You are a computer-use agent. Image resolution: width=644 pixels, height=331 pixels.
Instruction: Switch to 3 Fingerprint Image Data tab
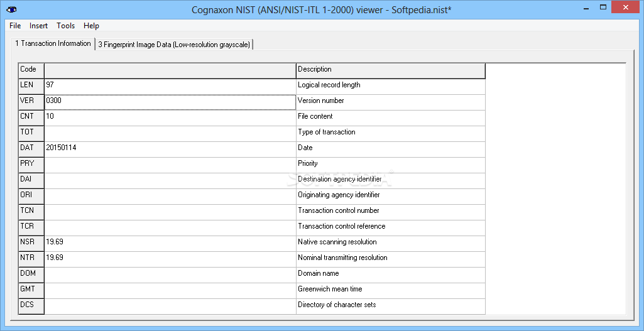[174, 45]
